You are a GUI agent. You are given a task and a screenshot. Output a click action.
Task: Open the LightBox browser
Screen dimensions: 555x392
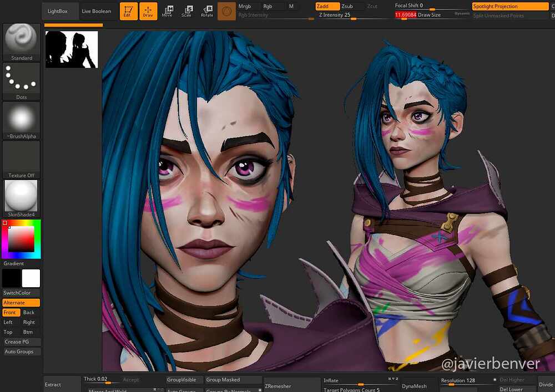pos(59,10)
